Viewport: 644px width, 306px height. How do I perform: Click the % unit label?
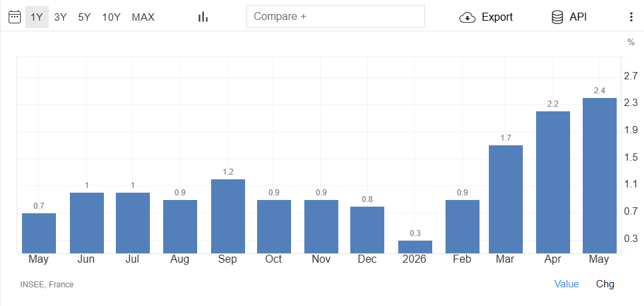click(x=631, y=43)
